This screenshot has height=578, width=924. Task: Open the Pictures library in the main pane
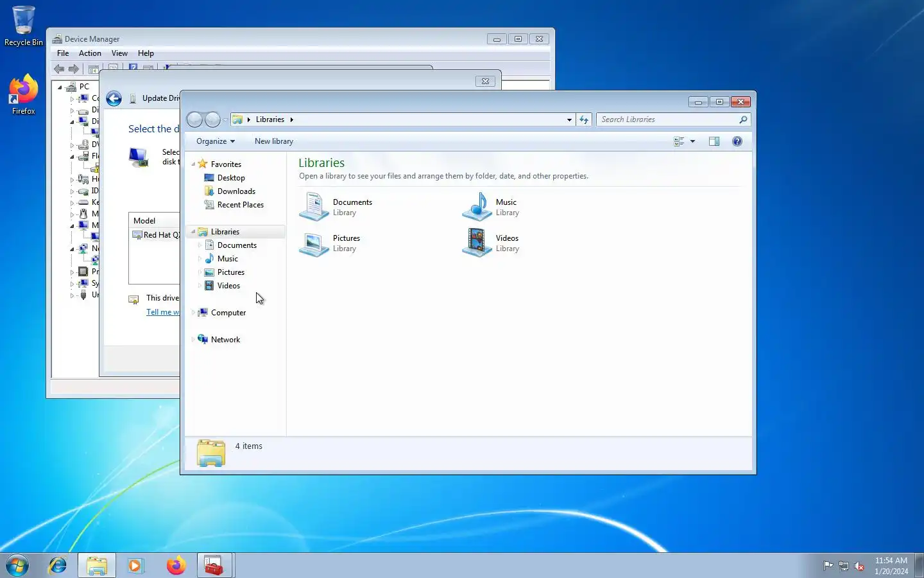[x=330, y=243]
